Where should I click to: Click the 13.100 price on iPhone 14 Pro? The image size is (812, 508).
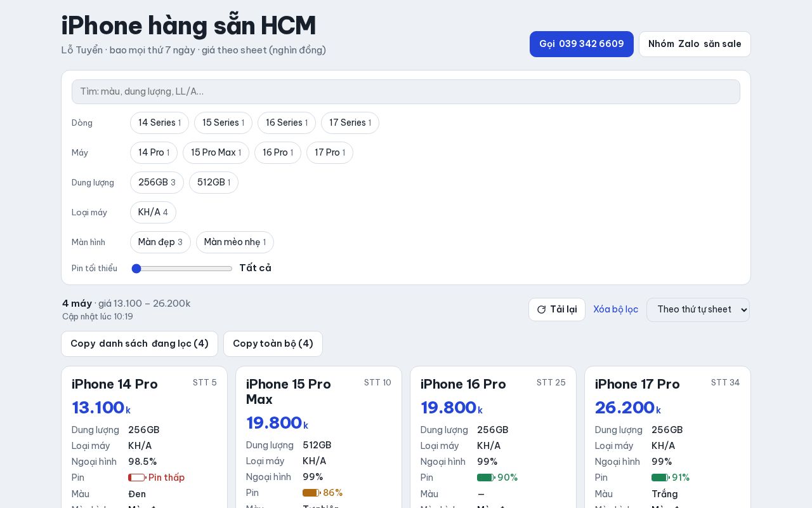(98, 407)
